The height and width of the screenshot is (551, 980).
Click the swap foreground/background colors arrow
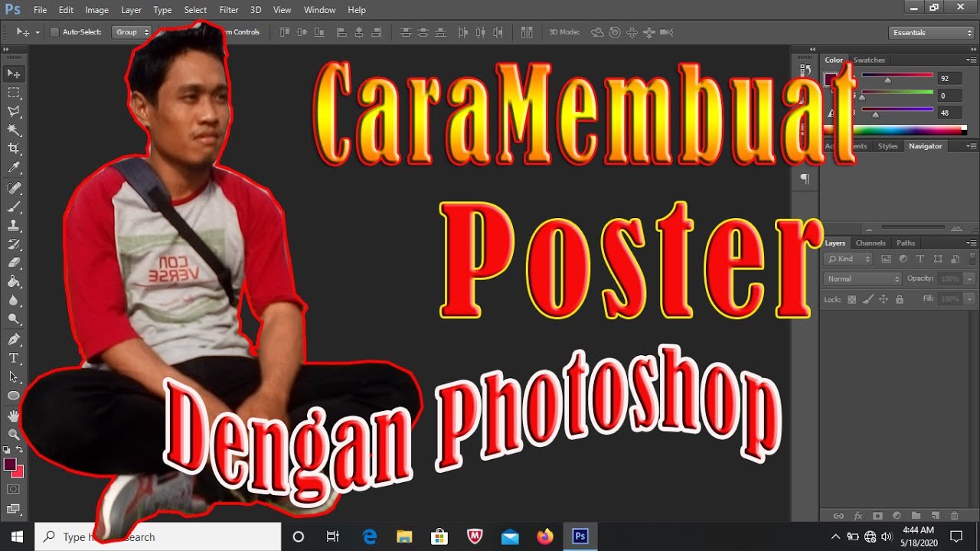click(x=20, y=449)
